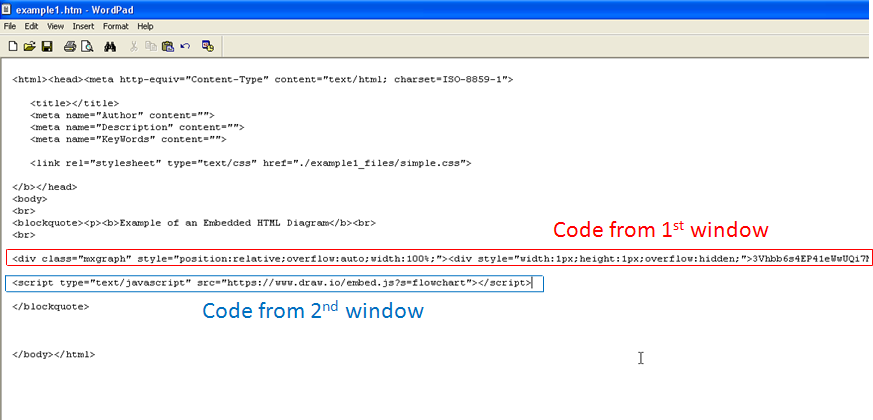
Task: Paste using the clipboard icon
Action: 168,47
